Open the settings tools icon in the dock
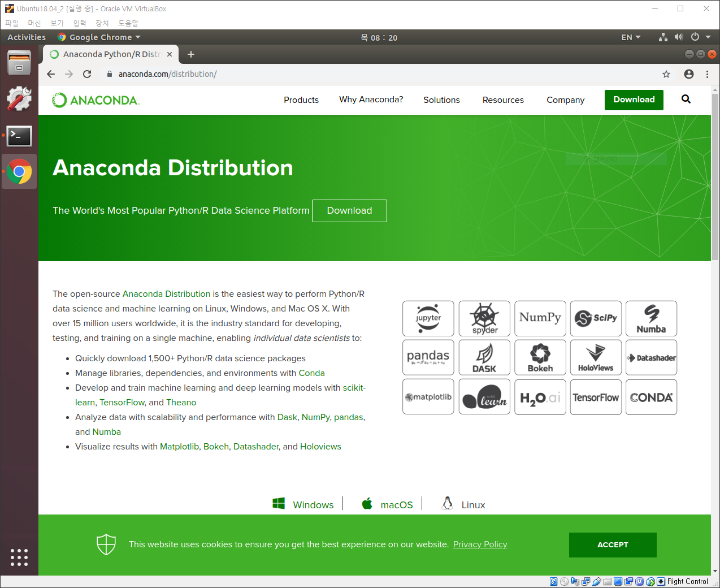720x588 pixels. tap(19, 99)
